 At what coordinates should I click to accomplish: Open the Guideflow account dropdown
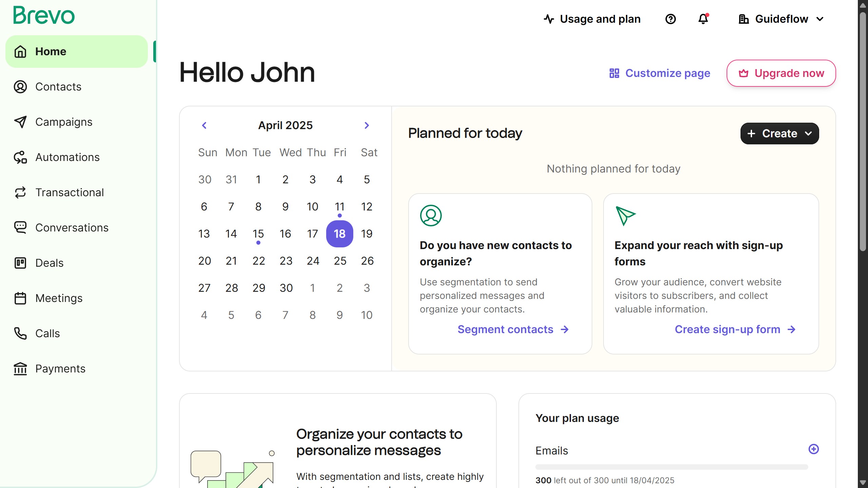click(x=781, y=19)
